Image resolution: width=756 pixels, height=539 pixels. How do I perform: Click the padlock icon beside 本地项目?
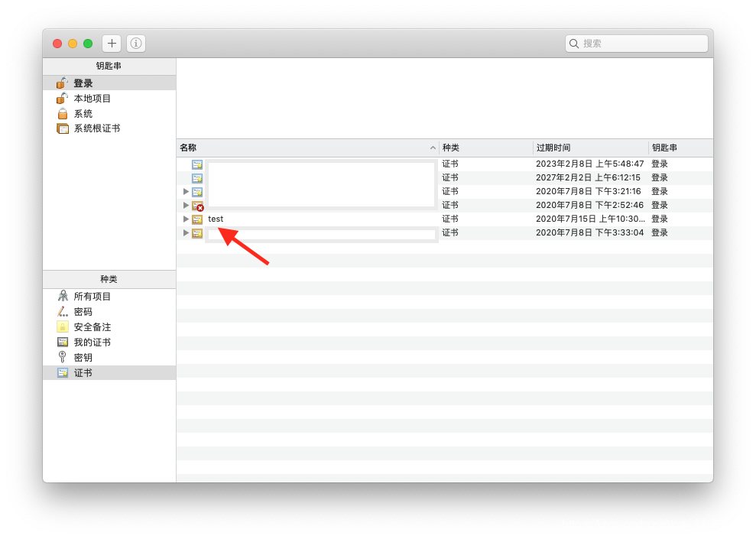coord(62,99)
